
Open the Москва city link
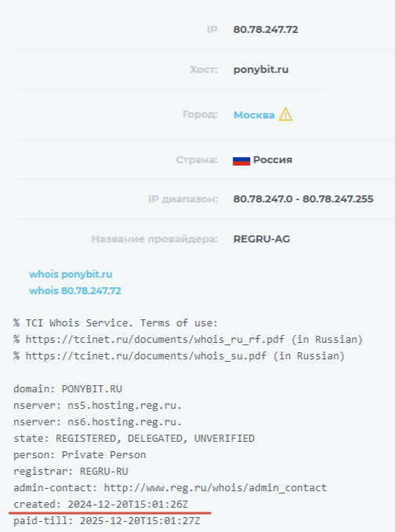[x=254, y=115]
